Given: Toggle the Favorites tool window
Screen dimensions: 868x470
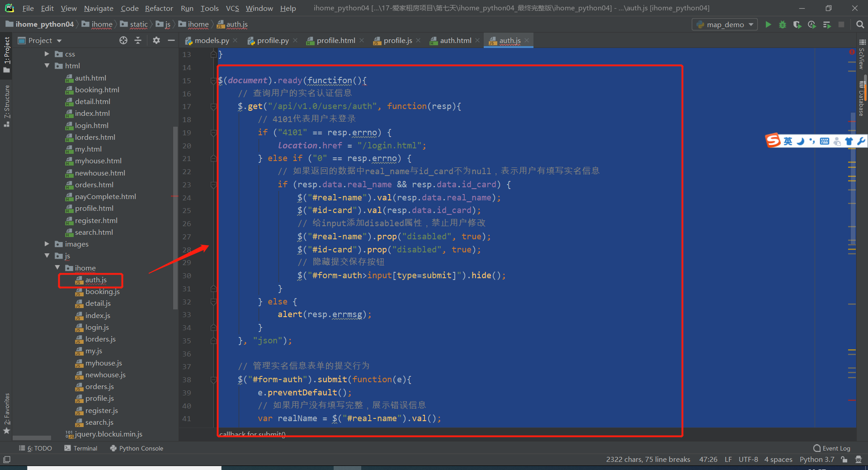Looking at the screenshot, I should (6, 413).
